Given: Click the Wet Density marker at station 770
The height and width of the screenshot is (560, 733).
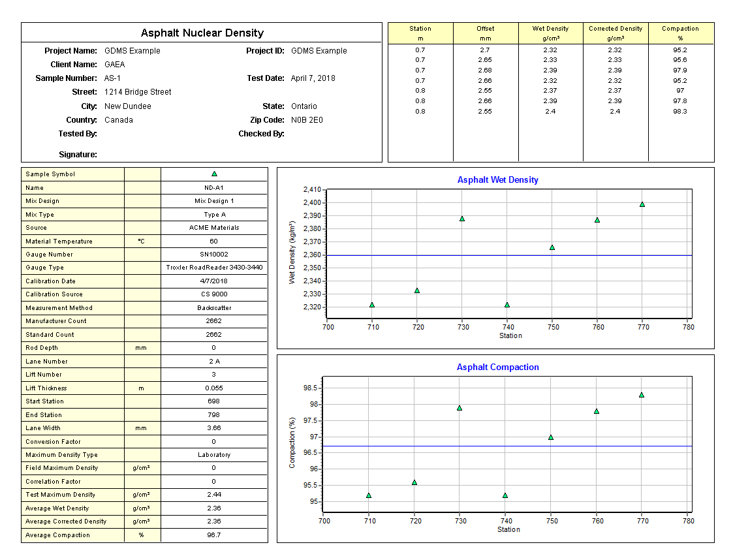Looking at the screenshot, I should (x=642, y=204).
